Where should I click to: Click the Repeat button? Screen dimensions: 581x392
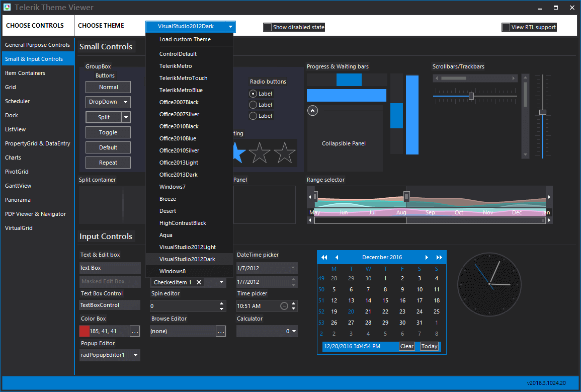point(108,163)
